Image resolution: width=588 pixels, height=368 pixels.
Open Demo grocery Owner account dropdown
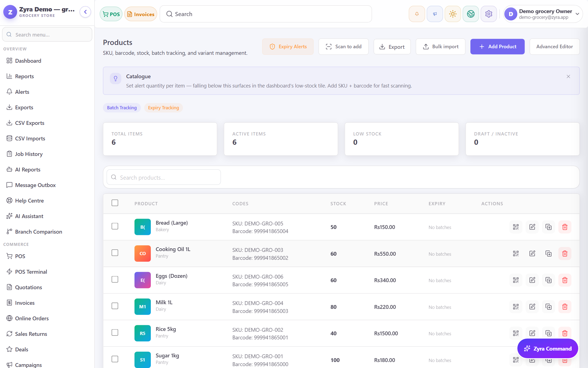[x=543, y=14]
